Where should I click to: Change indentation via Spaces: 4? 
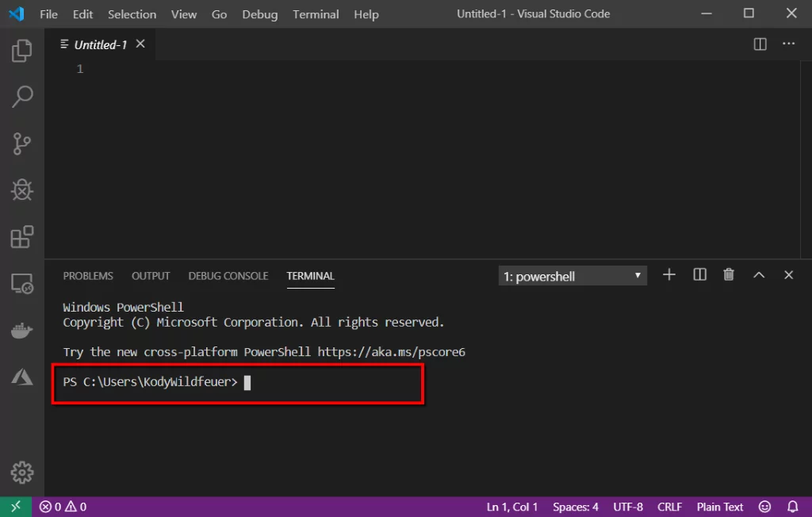(576, 507)
